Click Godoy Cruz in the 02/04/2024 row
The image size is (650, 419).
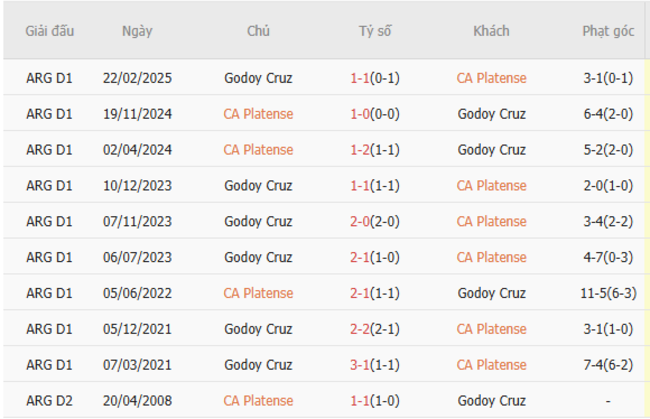pos(491,150)
